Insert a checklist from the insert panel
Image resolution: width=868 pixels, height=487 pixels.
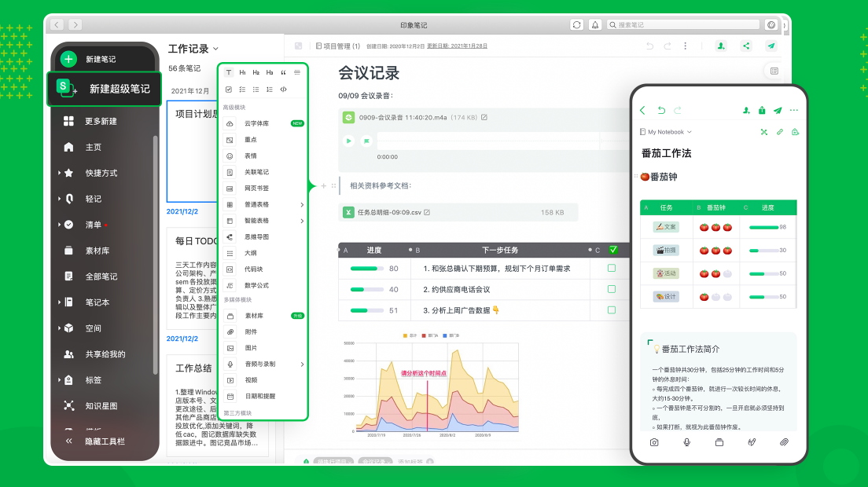[x=242, y=89]
